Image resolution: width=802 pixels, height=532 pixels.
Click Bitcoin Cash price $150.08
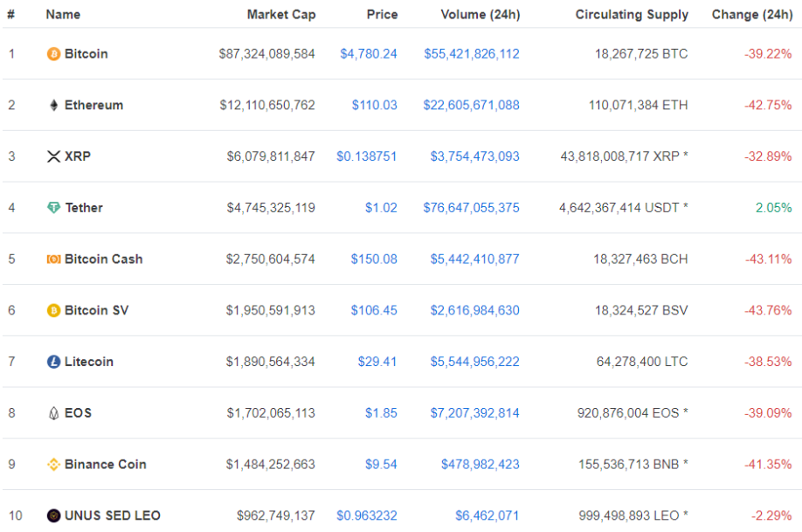point(374,259)
